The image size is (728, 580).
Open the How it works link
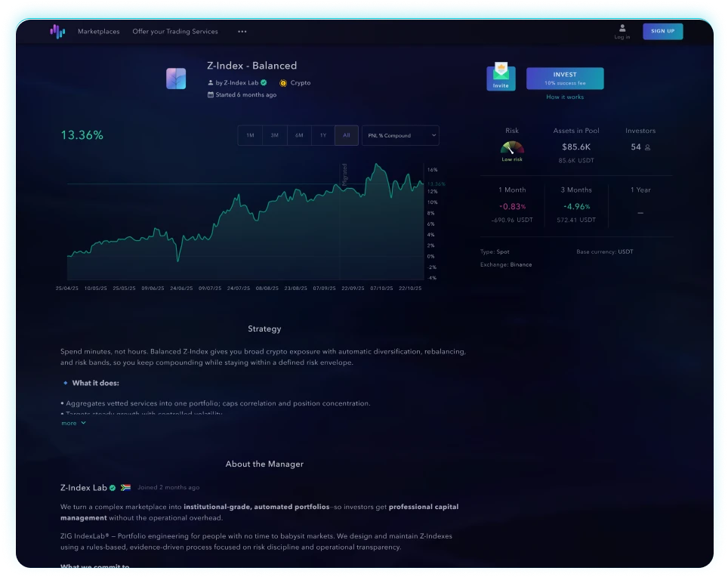click(565, 97)
